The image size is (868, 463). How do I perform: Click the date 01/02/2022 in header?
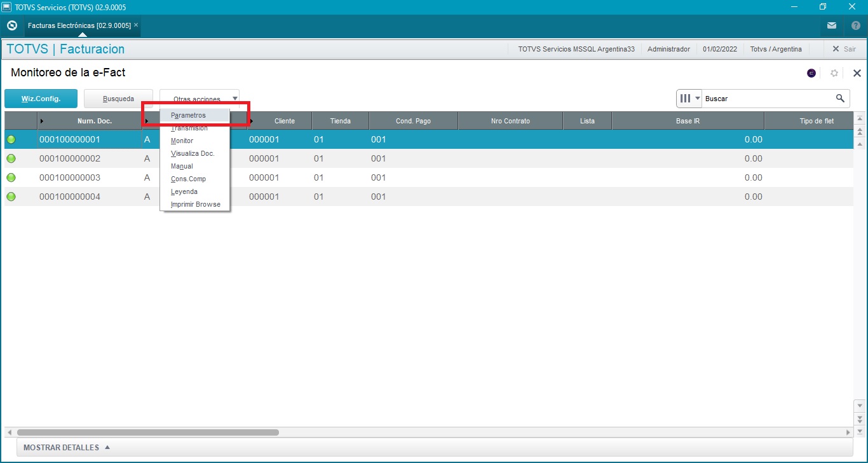(x=720, y=49)
